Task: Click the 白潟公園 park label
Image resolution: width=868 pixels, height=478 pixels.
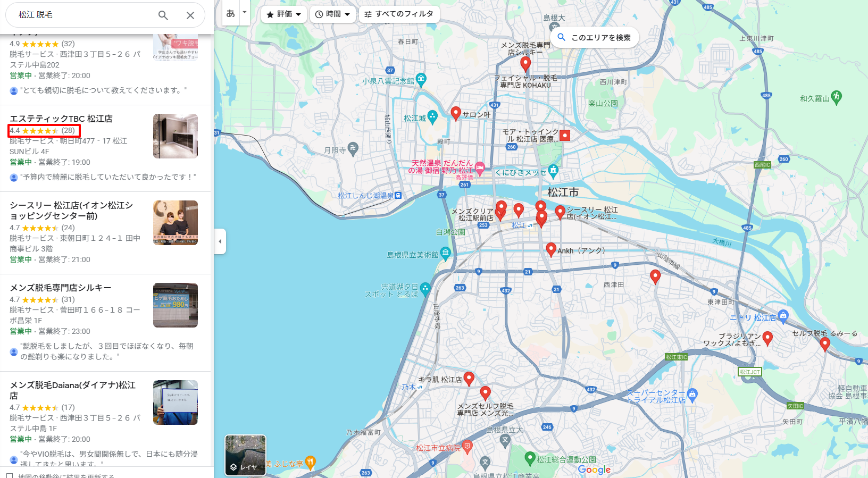Action: [x=450, y=232]
